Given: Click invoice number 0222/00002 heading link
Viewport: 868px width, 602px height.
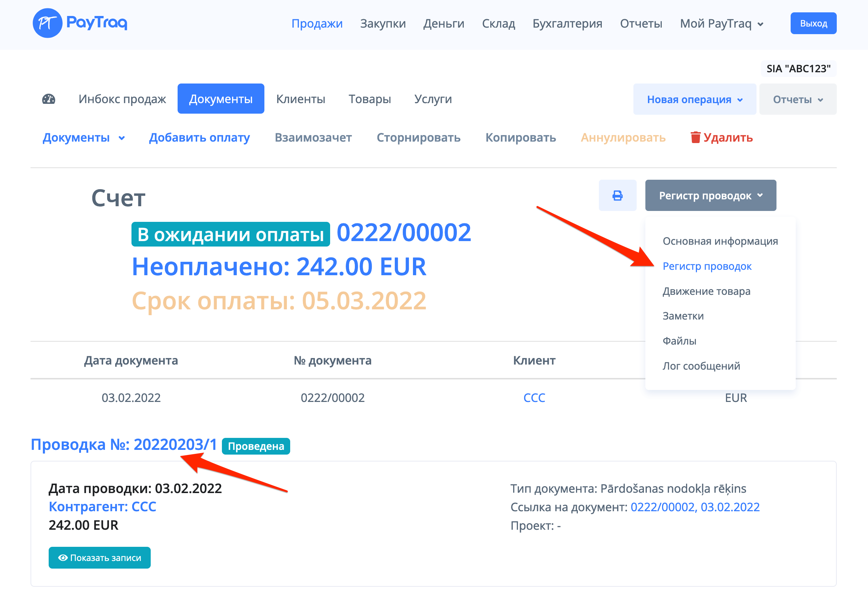Looking at the screenshot, I should pos(403,232).
